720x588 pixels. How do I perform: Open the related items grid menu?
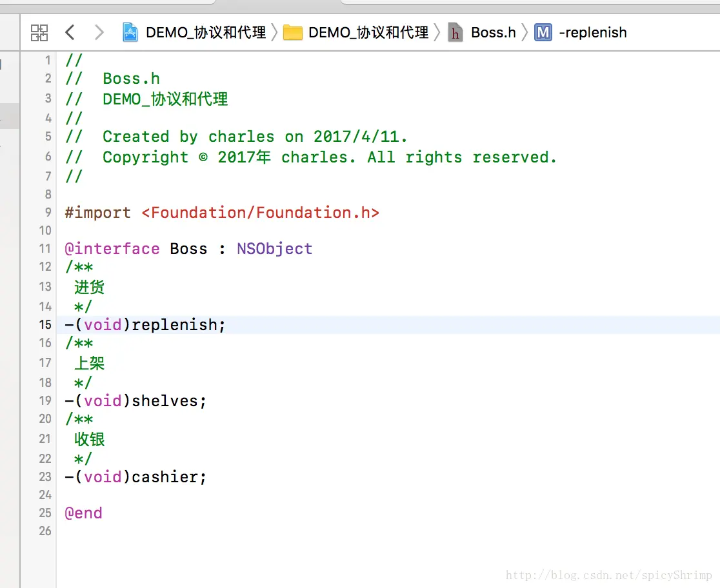[x=39, y=33]
